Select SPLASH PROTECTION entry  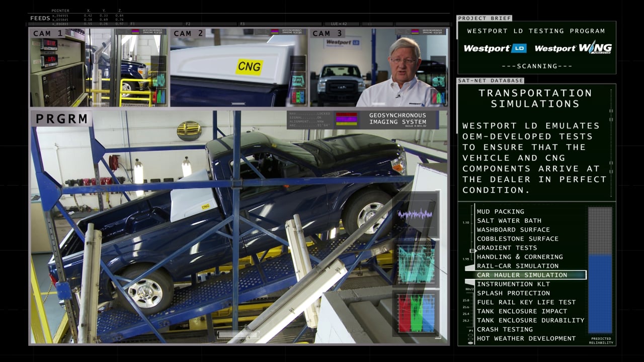point(513,293)
